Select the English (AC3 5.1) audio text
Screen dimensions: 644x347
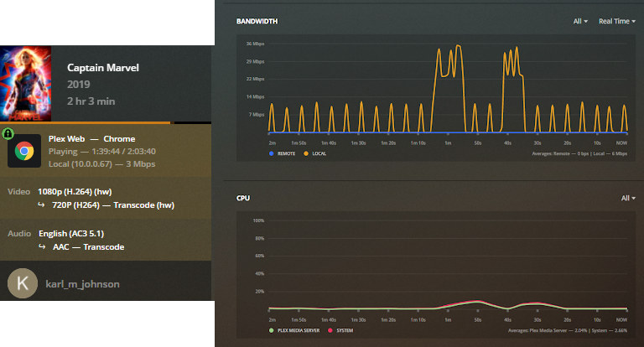coord(71,234)
